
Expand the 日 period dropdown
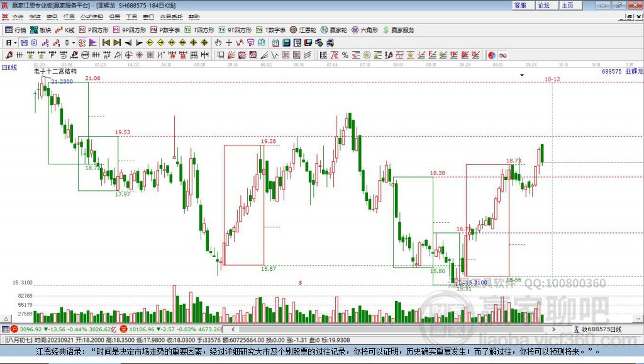15,43
